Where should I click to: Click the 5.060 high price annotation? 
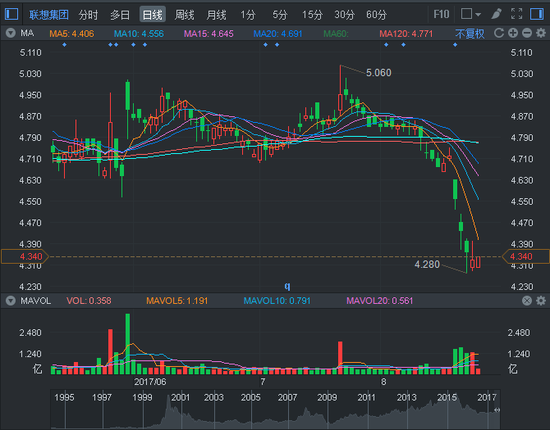point(378,73)
